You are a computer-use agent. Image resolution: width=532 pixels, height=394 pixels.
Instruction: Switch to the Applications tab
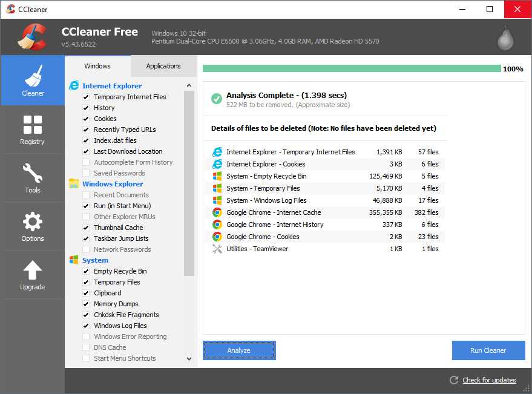[163, 66]
